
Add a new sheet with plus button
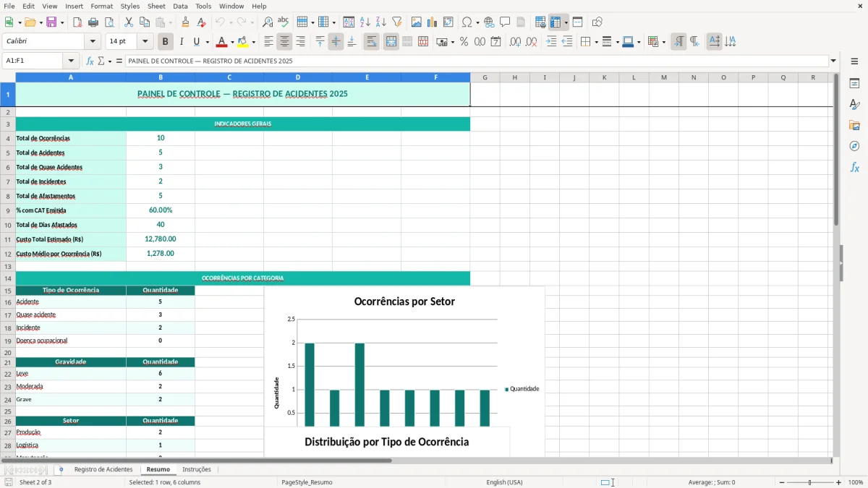pyautogui.click(x=61, y=469)
